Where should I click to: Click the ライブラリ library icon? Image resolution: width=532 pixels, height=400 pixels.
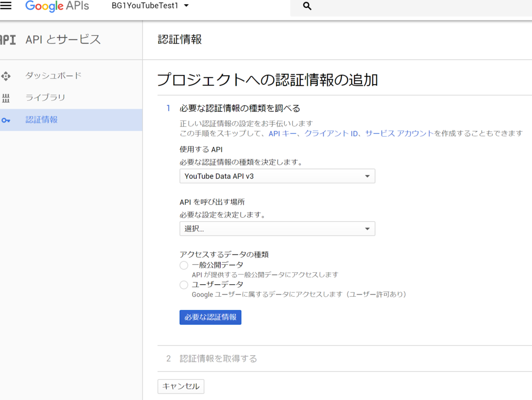tap(6, 98)
